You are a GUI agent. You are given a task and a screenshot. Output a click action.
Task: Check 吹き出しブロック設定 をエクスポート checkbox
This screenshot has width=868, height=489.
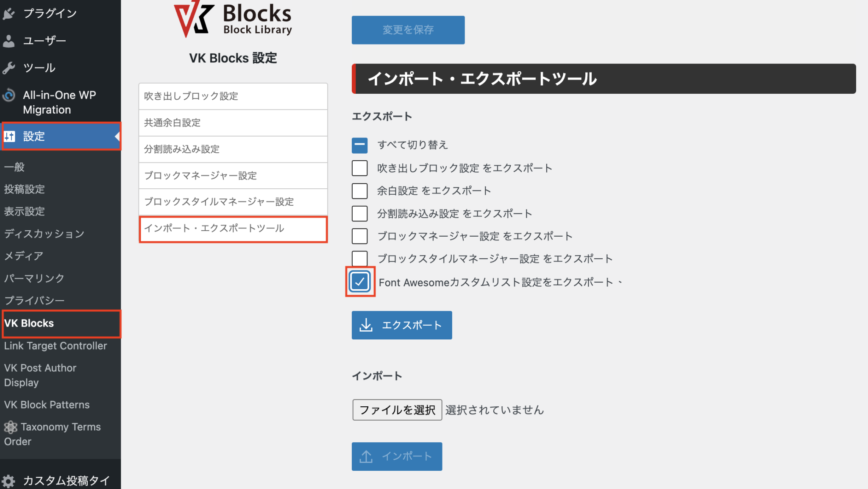coord(359,168)
